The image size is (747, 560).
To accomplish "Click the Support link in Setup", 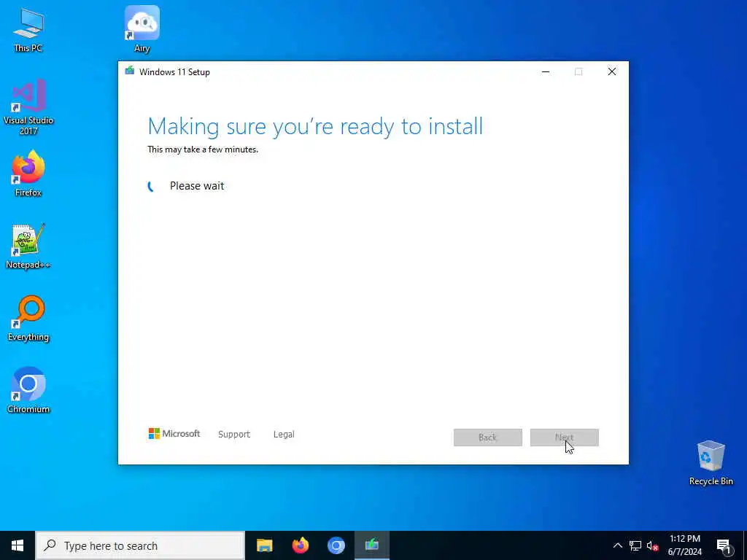I will tap(234, 435).
